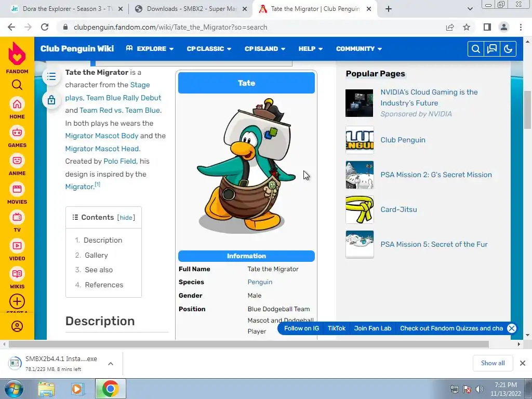The width and height of the screenshot is (532, 399).
Task: Click the address bar URL
Action: (x=170, y=27)
